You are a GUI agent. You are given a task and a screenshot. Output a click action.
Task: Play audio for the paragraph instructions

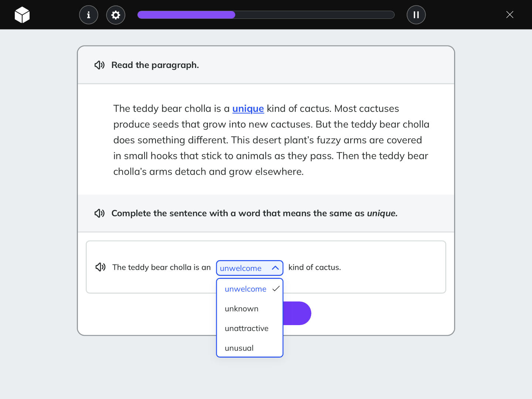99,65
